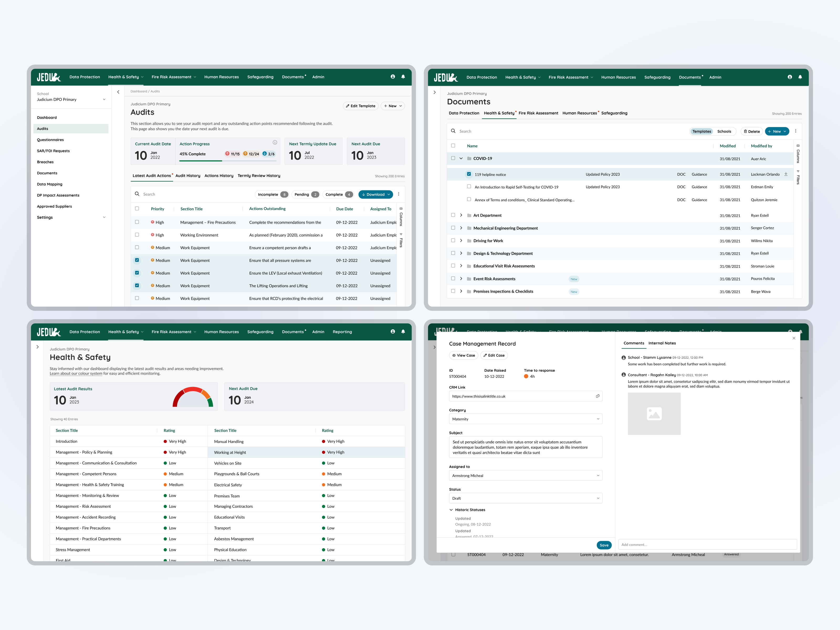The width and height of the screenshot is (840, 630).
Task: Select the Art Department folder checkbox
Action: click(x=453, y=215)
